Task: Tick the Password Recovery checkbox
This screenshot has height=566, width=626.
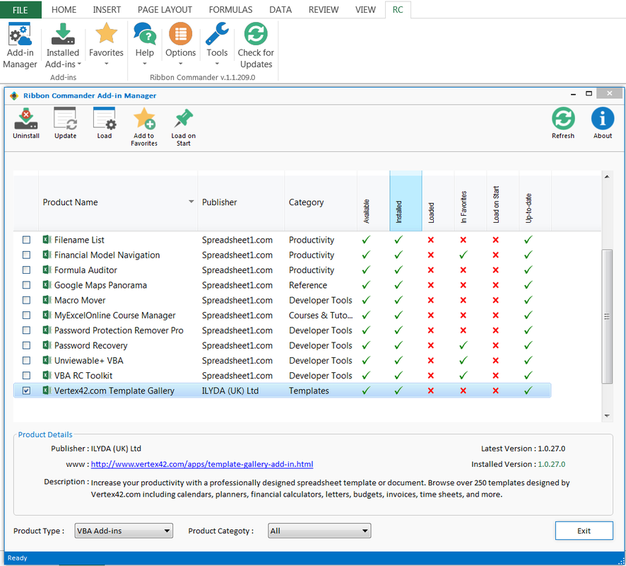Action: click(x=26, y=345)
